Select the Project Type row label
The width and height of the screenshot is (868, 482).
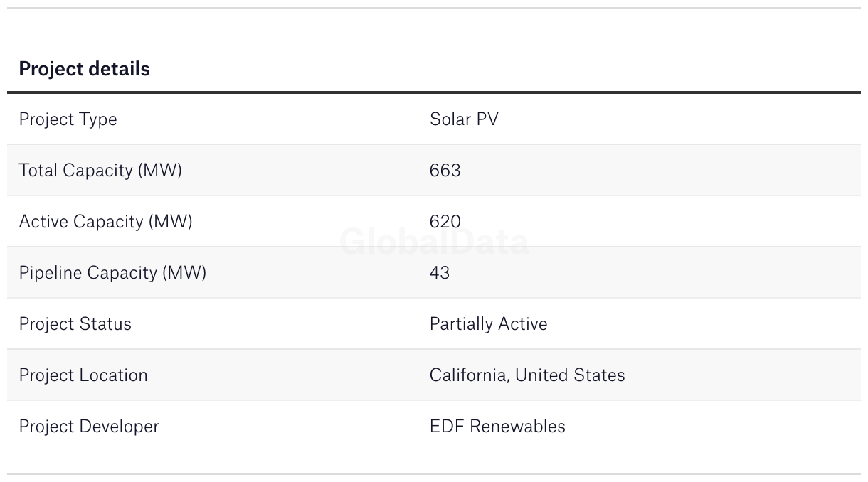68,119
